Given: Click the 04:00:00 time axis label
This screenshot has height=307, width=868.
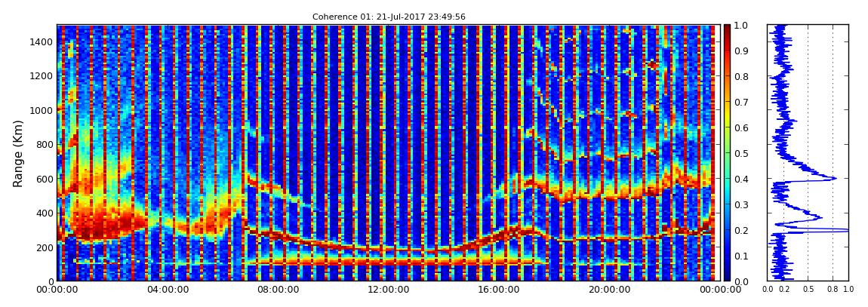Looking at the screenshot, I should [167, 290].
